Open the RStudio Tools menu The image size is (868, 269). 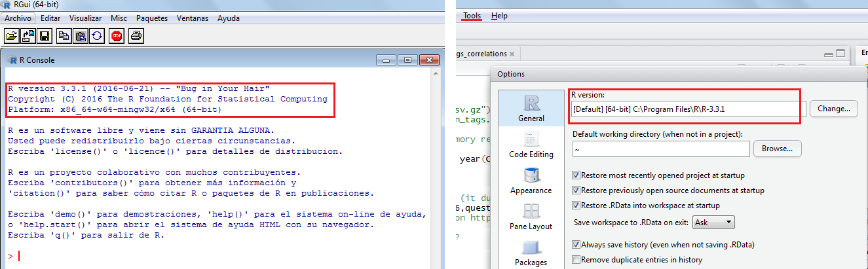[x=472, y=16]
